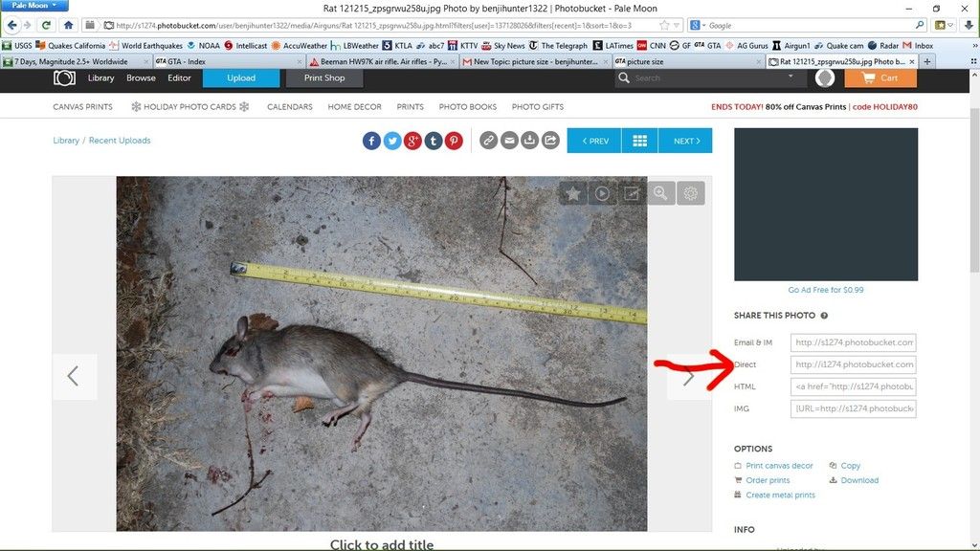Focus the Photobucket search field
This screenshot has height=551, width=980.
(x=706, y=78)
